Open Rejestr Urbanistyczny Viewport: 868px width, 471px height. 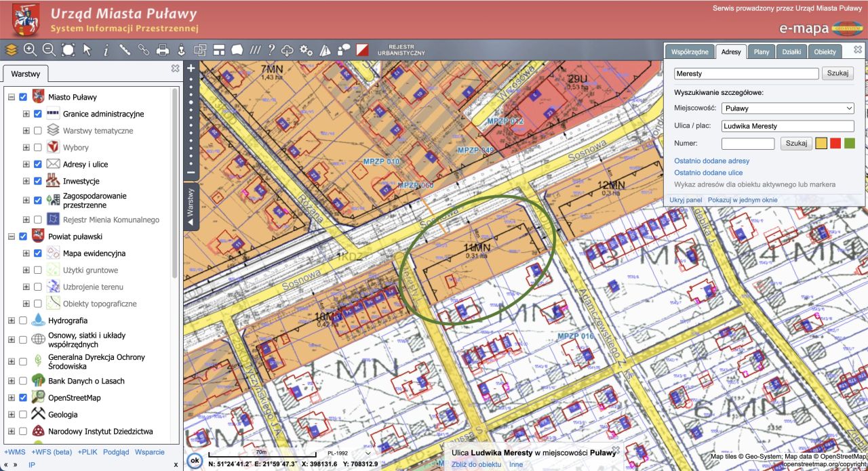pos(401,49)
